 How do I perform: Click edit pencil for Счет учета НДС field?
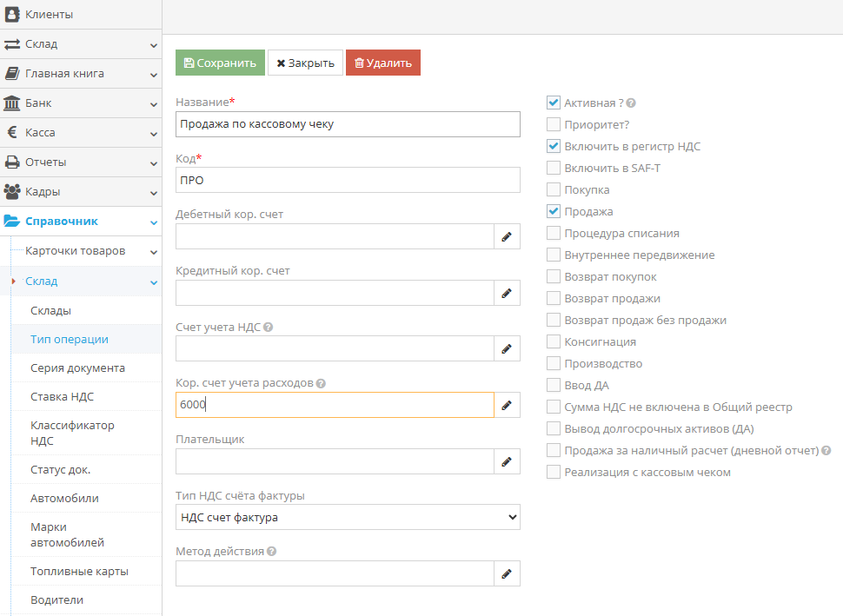507,348
